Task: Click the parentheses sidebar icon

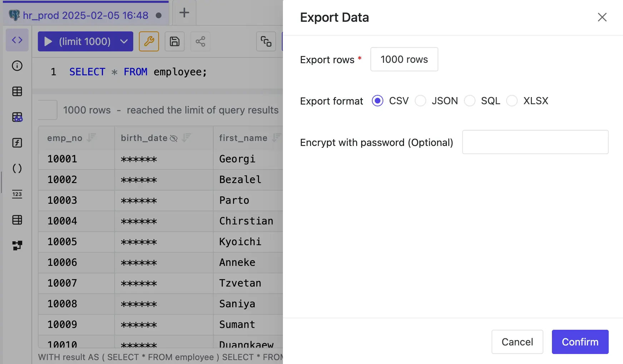Action: (17, 168)
